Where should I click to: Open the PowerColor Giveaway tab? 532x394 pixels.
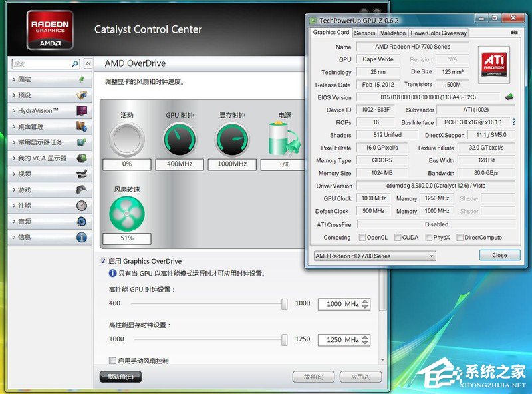(x=438, y=33)
